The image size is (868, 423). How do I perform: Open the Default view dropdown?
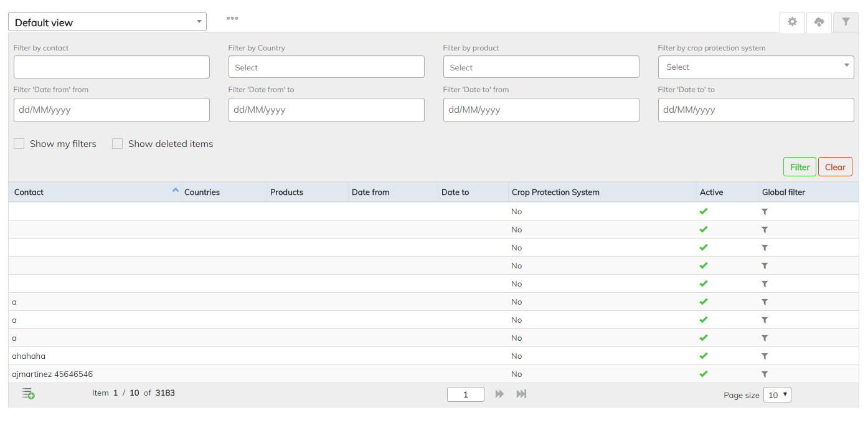pos(107,22)
